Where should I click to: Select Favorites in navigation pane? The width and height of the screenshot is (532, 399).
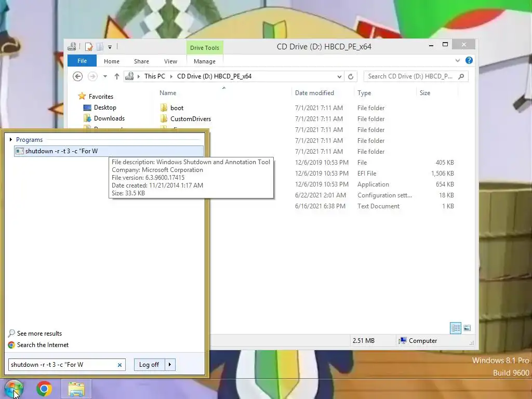pos(101,96)
